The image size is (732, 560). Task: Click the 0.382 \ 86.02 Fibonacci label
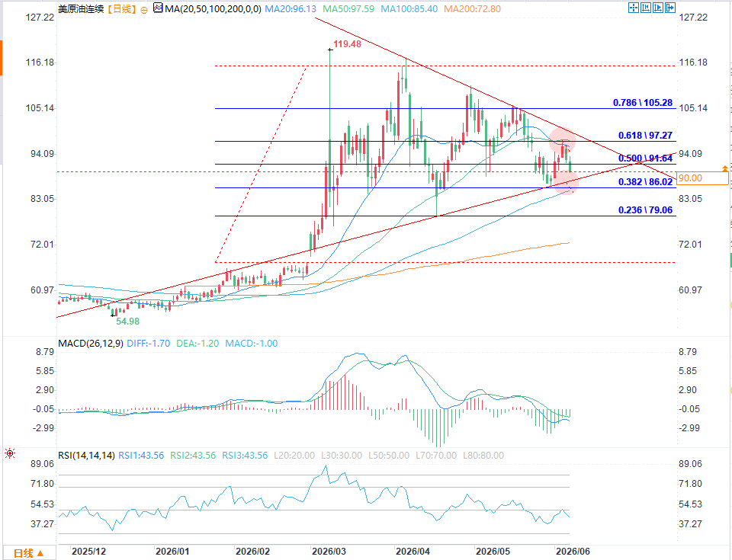tap(646, 182)
